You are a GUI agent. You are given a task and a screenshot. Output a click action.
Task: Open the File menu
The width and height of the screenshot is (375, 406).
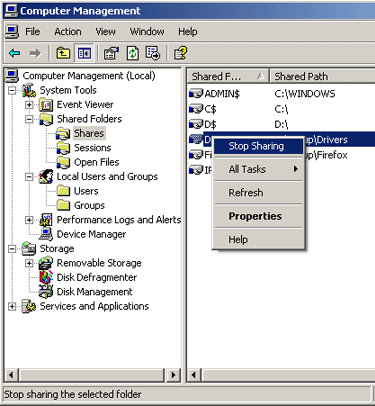point(33,32)
